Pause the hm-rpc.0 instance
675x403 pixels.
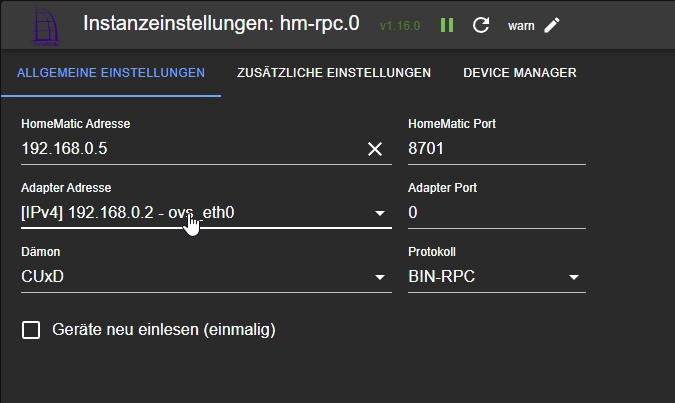point(447,25)
